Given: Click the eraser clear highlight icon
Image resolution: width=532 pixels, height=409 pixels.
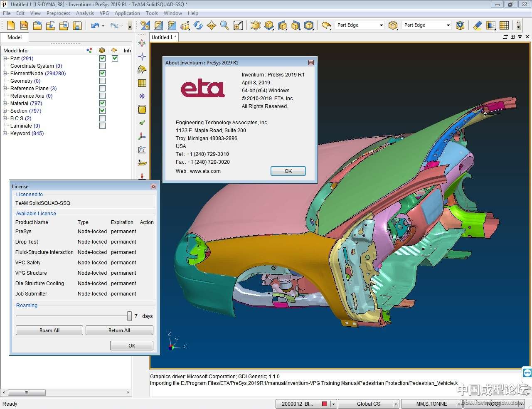Looking at the screenshot, I should tap(478, 25).
